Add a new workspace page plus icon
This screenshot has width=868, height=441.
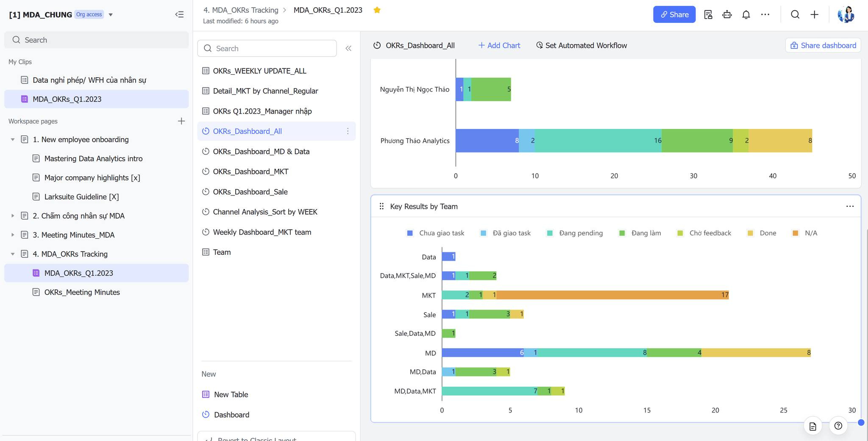click(181, 121)
